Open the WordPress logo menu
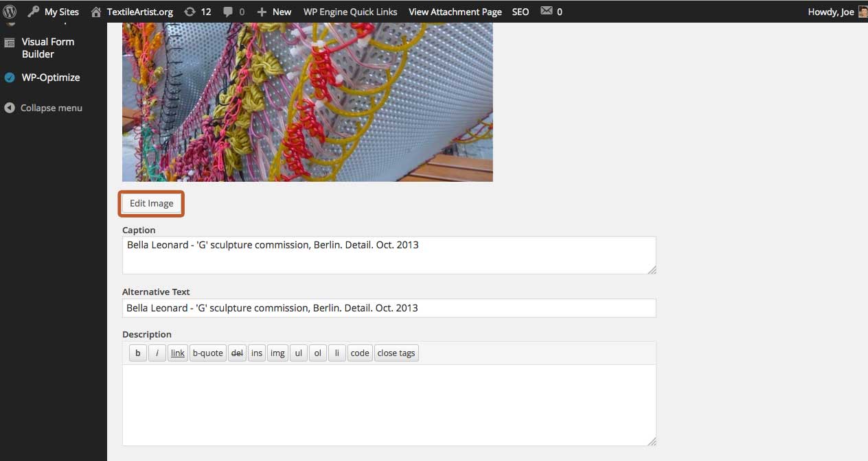Screen dimensions: 868x461 point(10,12)
